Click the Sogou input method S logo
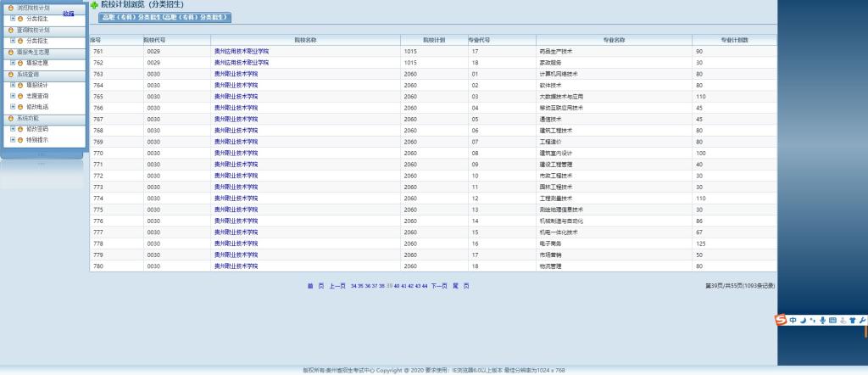The image size is (868, 375). click(782, 320)
